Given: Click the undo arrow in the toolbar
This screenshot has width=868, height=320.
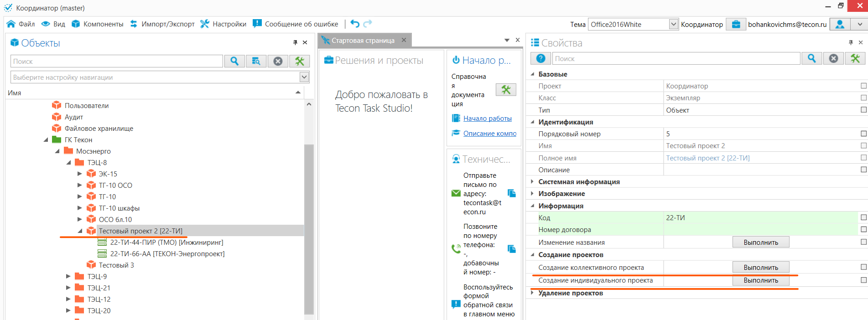Looking at the screenshot, I should pyautogui.click(x=355, y=24).
